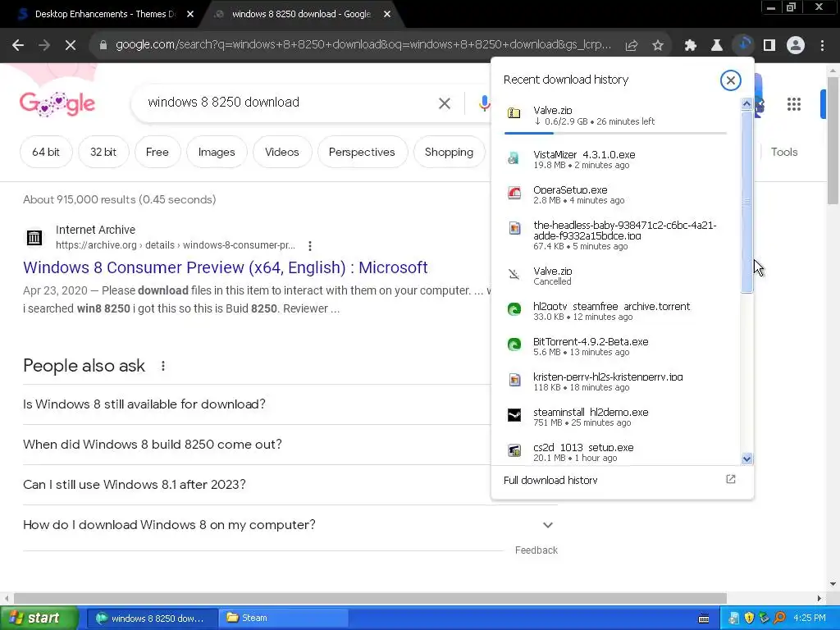Stop loading the page with X button
The width and height of the screenshot is (840, 630).
[71, 46]
